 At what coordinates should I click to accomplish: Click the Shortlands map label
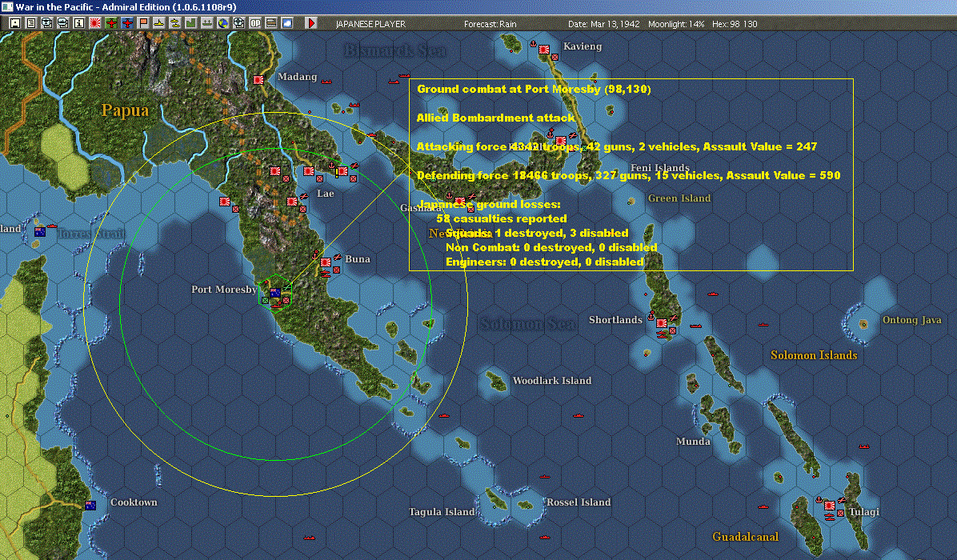[615, 320]
